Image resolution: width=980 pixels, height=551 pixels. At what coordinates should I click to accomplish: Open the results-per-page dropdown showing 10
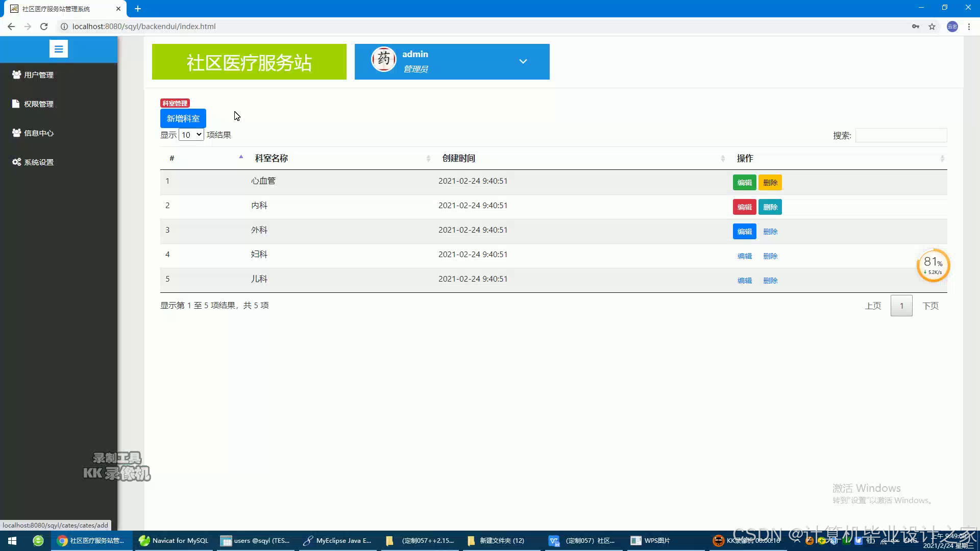[x=191, y=135]
